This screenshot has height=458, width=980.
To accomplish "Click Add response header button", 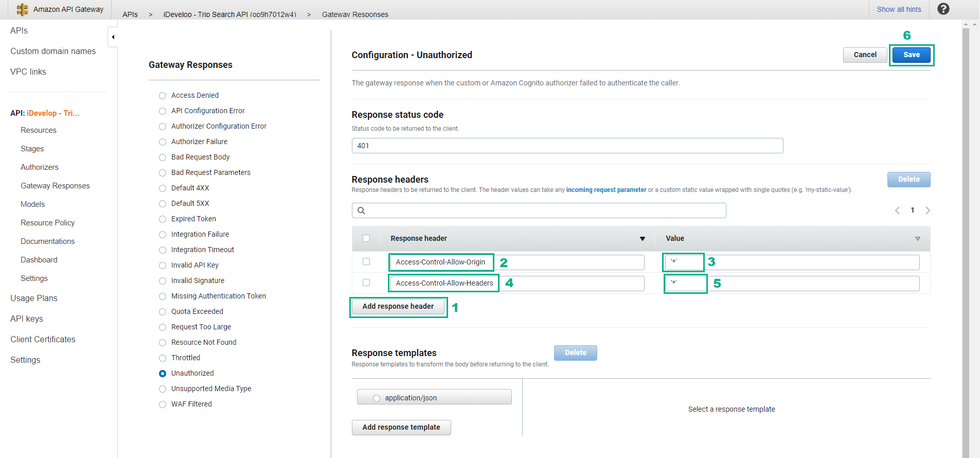I will (x=398, y=307).
